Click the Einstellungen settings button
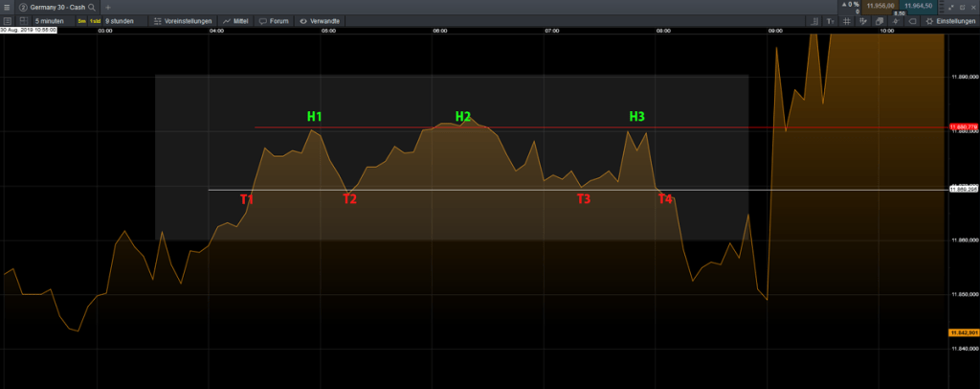 [950, 20]
